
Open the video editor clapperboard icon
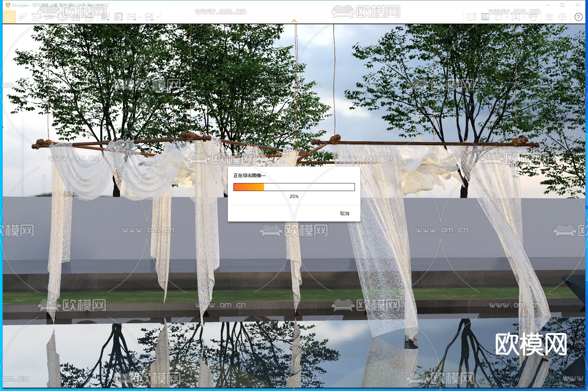pyautogui.click(x=89, y=17)
